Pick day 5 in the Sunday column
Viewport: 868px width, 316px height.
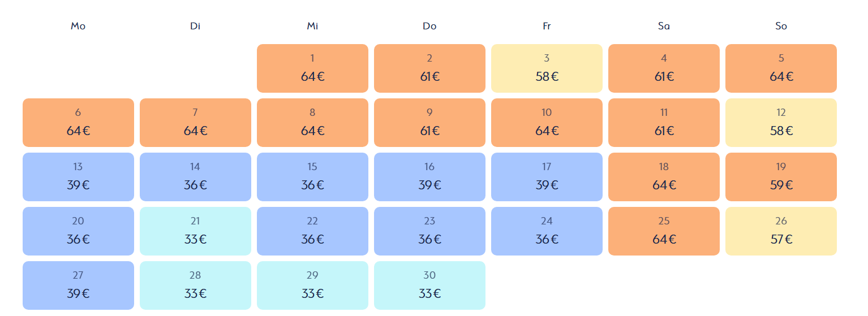pyautogui.click(x=781, y=68)
